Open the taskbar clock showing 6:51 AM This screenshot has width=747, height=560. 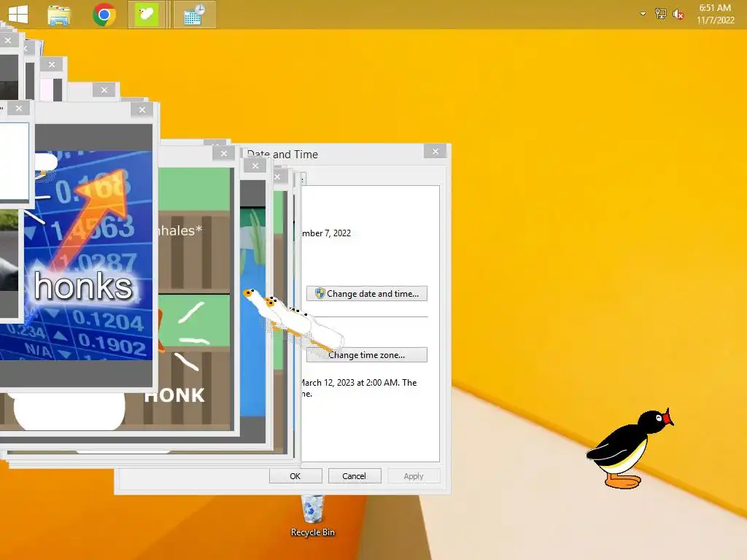point(715,8)
